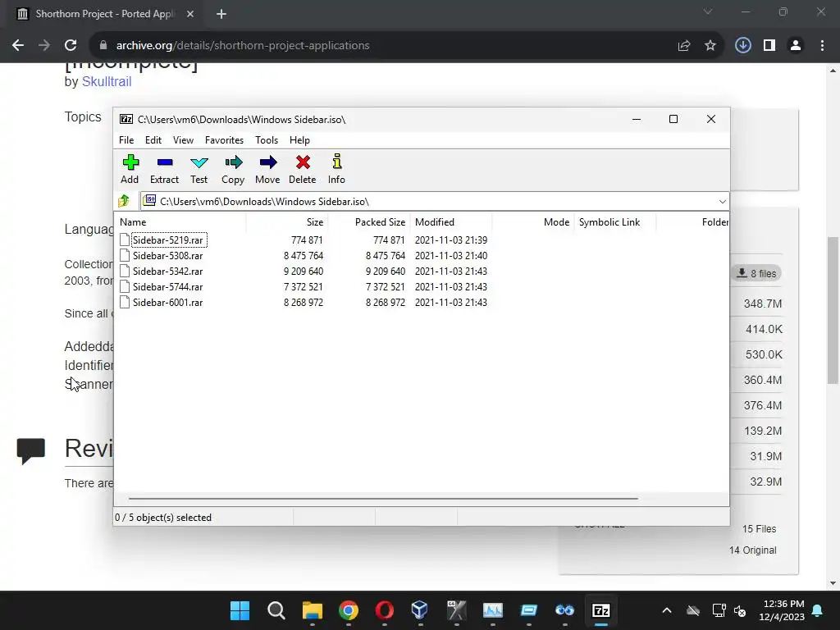Click the 7-Zip path input field

pyautogui.click(x=434, y=202)
